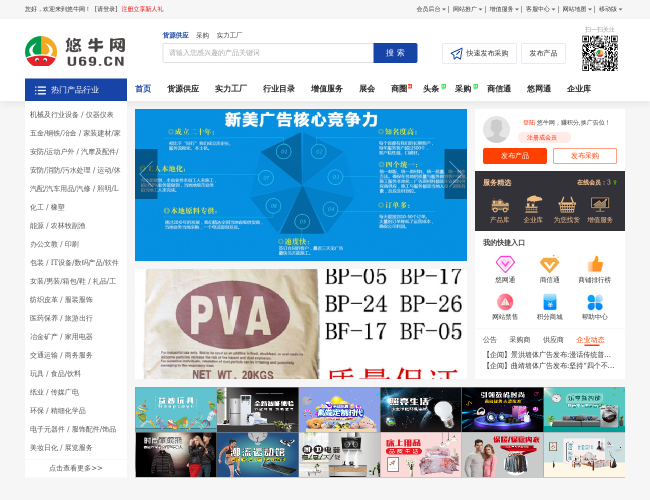Click the 新美广告核心竞争力 banner
Screen dimensions: 650x500
point(301,185)
